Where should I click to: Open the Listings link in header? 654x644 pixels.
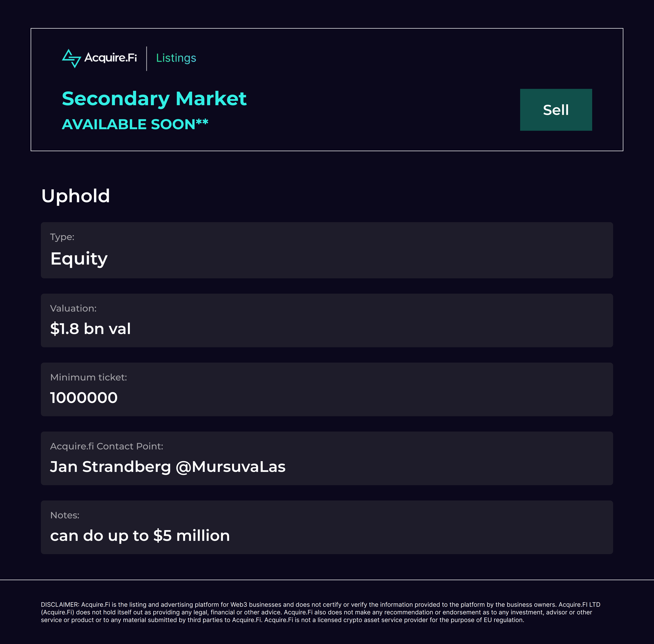[176, 58]
